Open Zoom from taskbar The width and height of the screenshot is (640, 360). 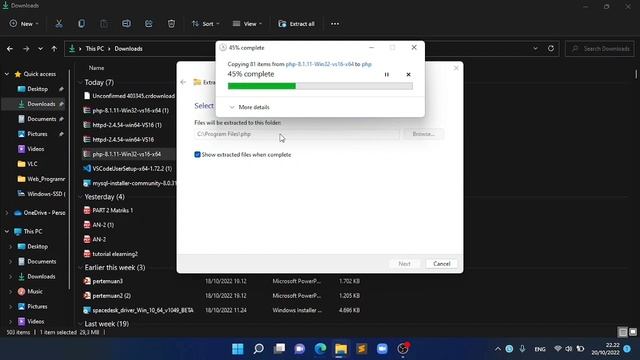point(382,349)
